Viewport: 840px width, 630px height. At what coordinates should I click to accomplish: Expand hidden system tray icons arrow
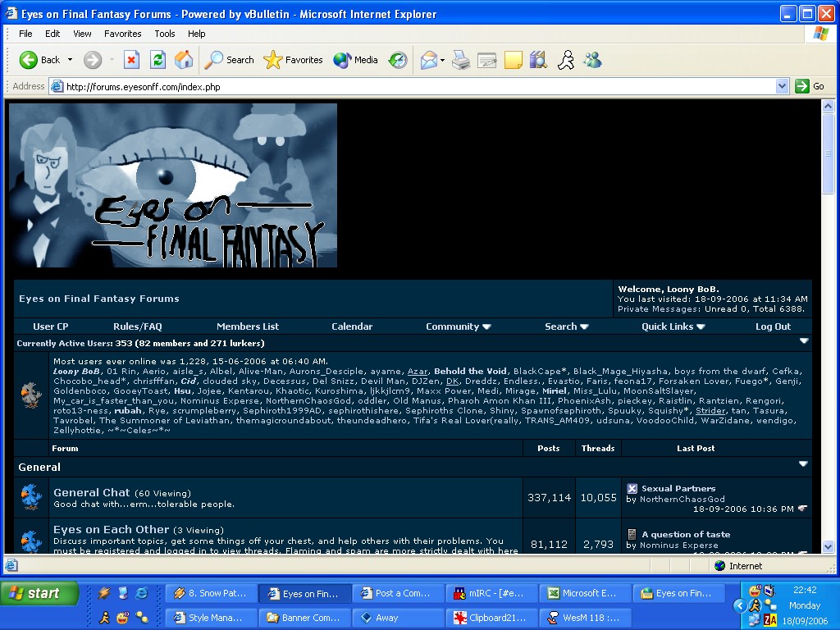(740, 606)
